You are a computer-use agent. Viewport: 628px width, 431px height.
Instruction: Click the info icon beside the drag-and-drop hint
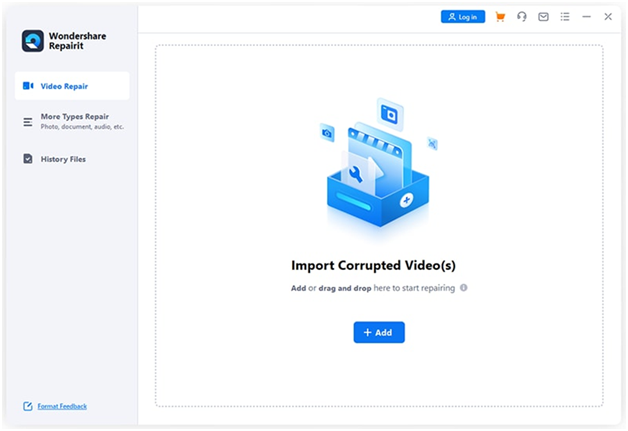point(464,288)
